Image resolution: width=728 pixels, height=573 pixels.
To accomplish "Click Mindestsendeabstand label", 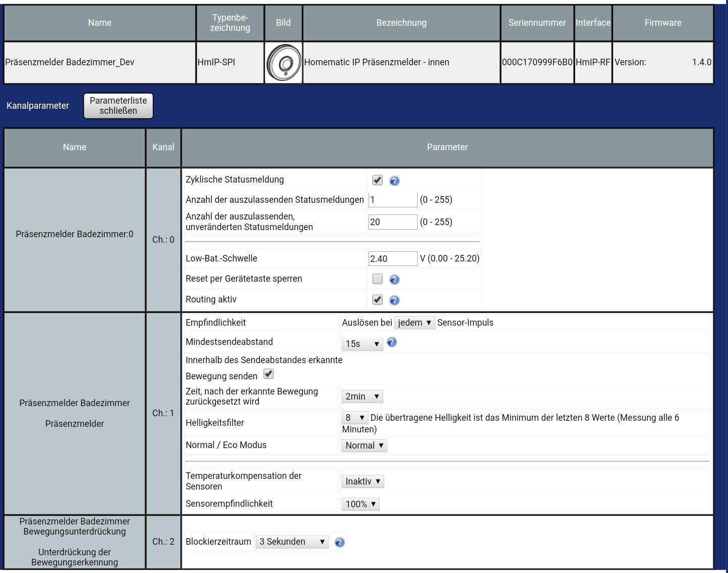I will pos(229,342).
